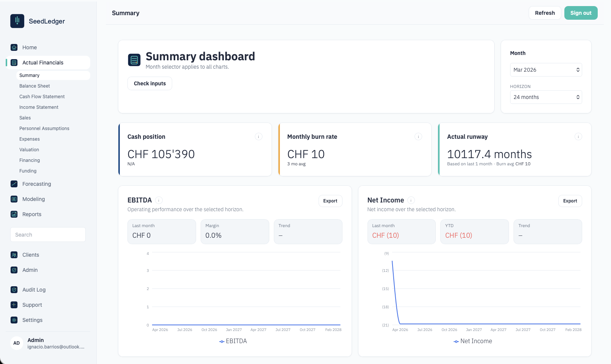Open Forecasting section
The height and width of the screenshot is (364, 611).
[x=48, y=184]
